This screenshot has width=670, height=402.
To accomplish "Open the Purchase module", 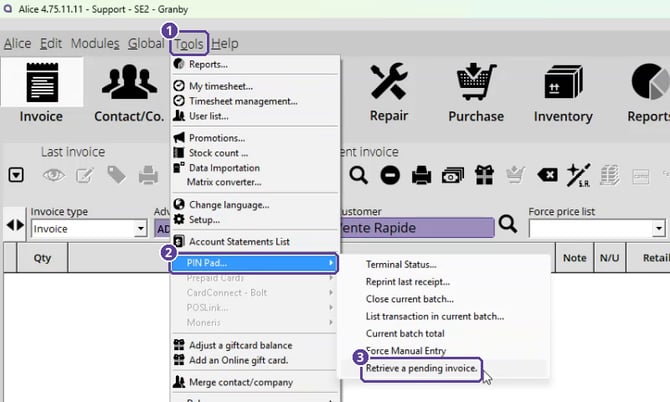I will [x=476, y=92].
